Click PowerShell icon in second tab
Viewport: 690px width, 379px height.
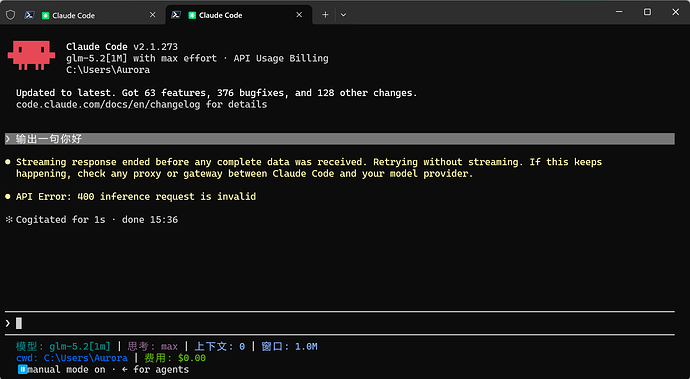(176, 15)
